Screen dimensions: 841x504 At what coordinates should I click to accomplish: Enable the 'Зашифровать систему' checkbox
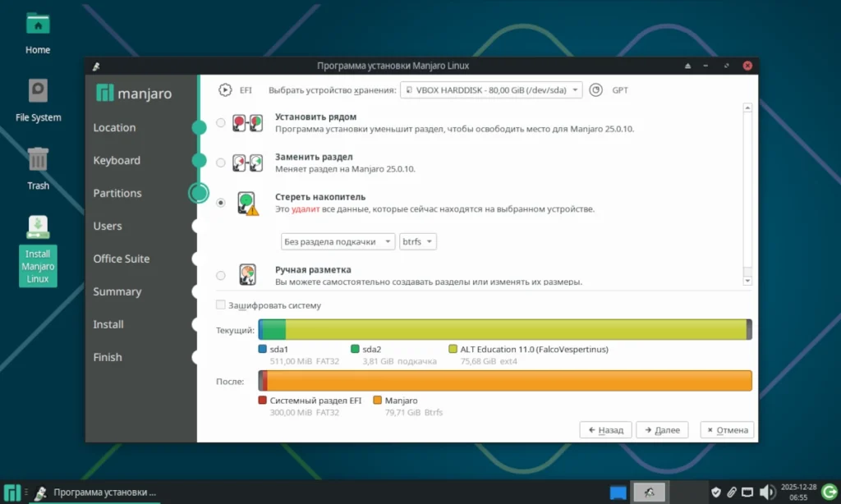[x=220, y=305]
